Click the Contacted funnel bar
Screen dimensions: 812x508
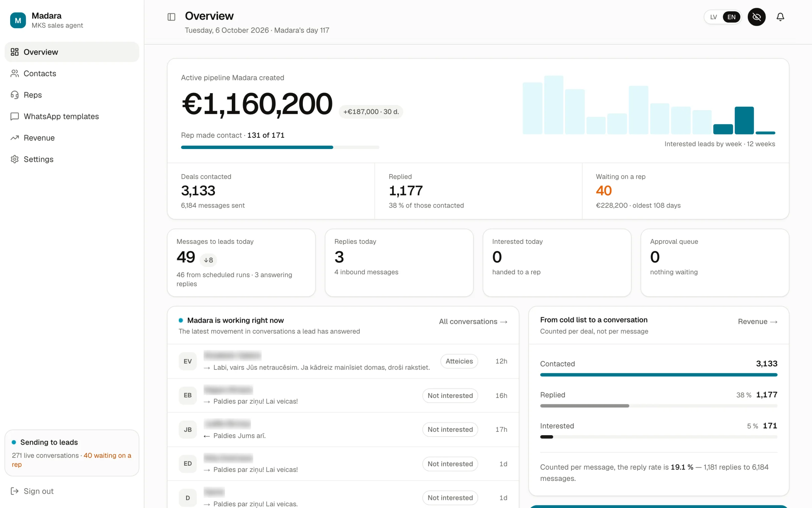pyautogui.click(x=658, y=375)
